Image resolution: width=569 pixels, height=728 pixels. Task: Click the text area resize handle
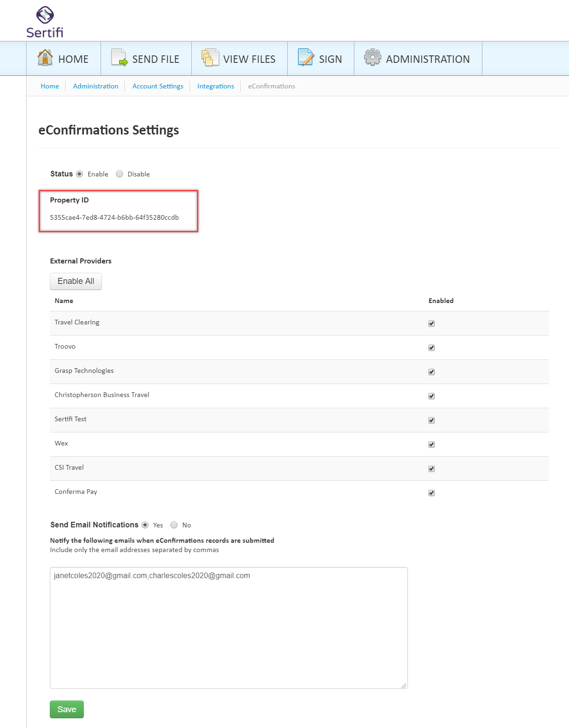coord(404,685)
